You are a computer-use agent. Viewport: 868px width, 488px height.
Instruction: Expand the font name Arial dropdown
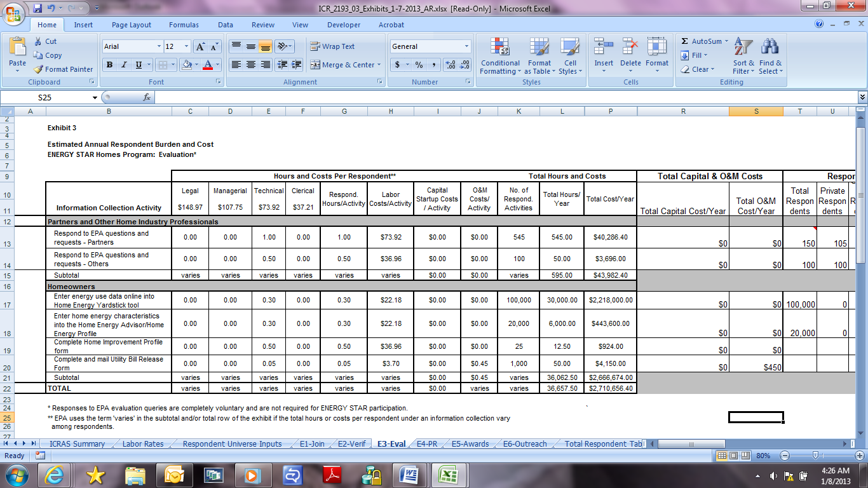coord(159,46)
